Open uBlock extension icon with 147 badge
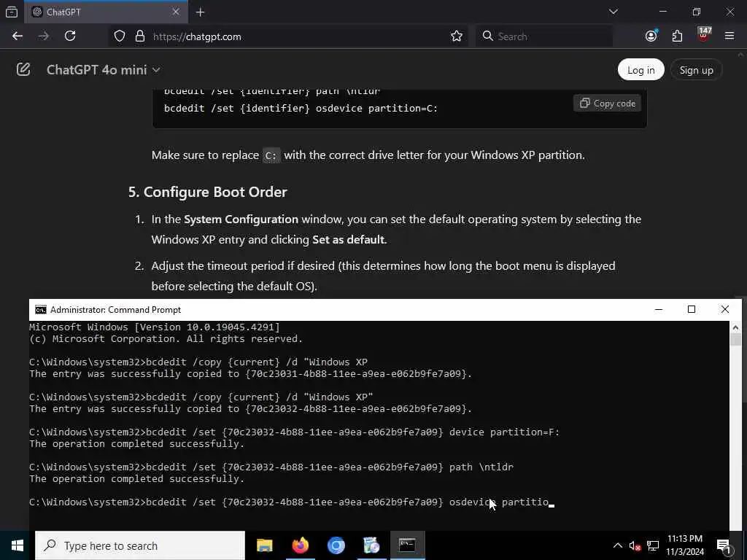This screenshot has width=747, height=560. point(704,35)
